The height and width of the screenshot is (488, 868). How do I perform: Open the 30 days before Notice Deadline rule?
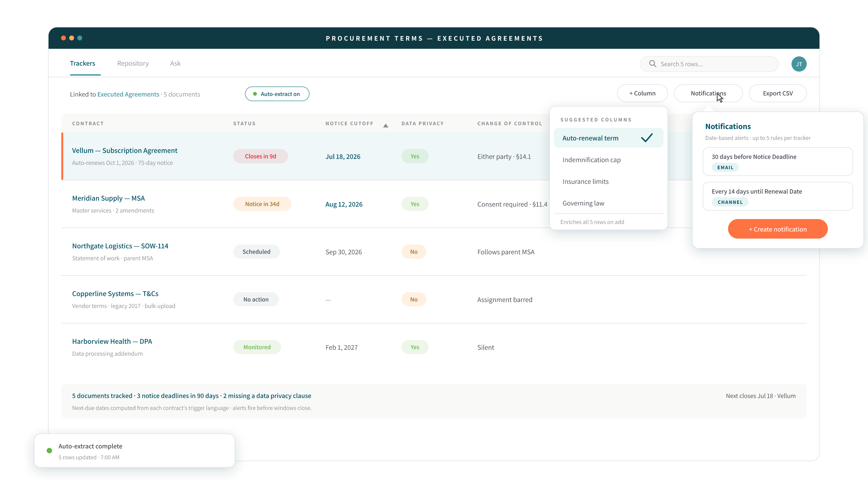pos(777,162)
